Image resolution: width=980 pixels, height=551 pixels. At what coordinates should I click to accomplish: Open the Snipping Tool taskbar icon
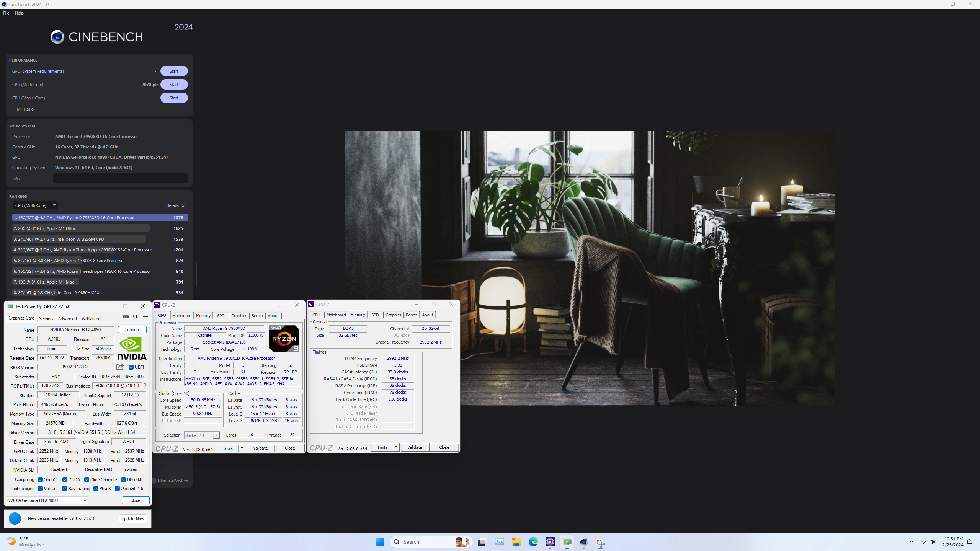click(601, 542)
